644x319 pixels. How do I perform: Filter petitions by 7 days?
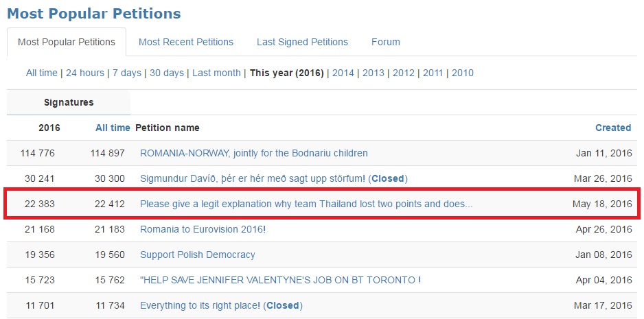point(127,73)
